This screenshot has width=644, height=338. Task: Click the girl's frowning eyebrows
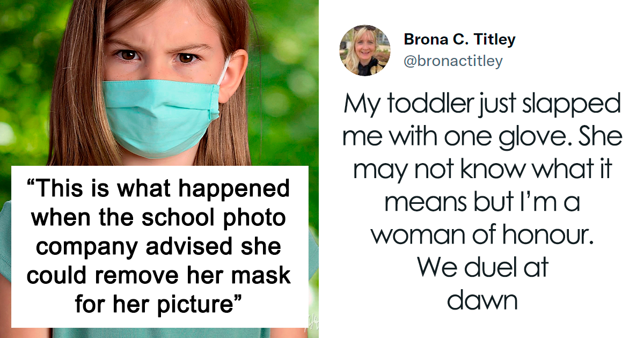click(x=159, y=45)
